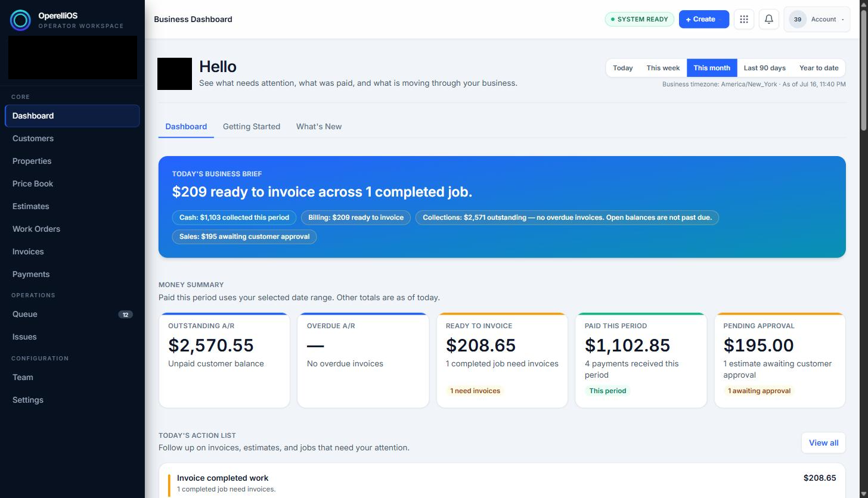This screenshot has height=498, width=868.
Task: Click the '1 awaiting approval' tag
Action: pyautogui.click(x=759, y=391)
